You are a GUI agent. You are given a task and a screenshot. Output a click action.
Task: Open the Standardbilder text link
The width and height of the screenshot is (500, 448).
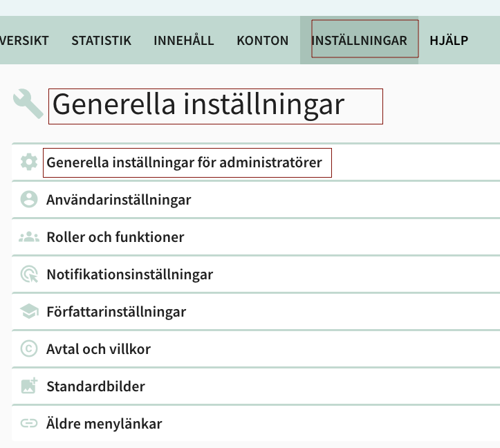(x=95, y=386)
